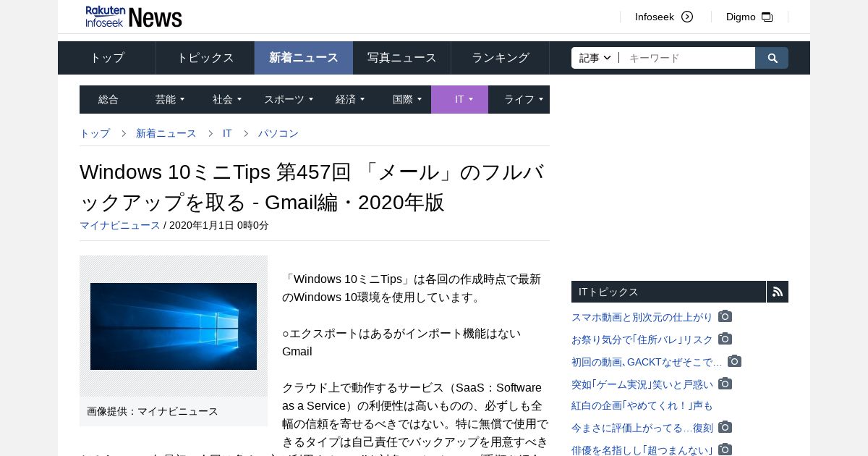Click camera icon beside 突如「ゲーム実況」笑いと戸惑い

point(725,384)
